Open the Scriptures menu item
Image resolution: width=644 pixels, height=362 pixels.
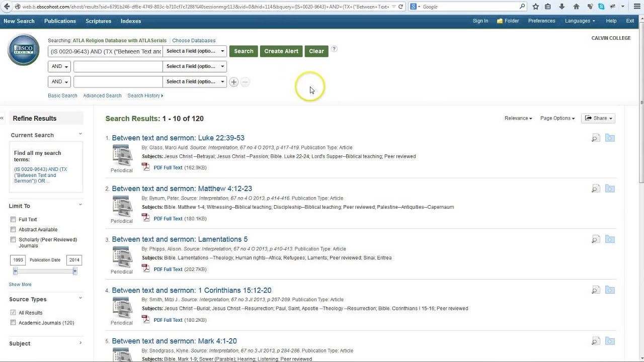[x=98, y=21]
